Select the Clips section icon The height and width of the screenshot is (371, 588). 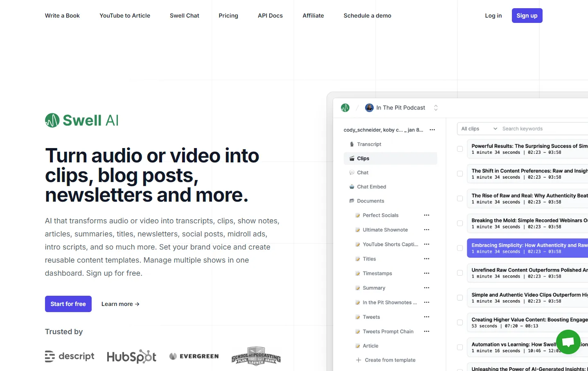[x=352, y=158]
